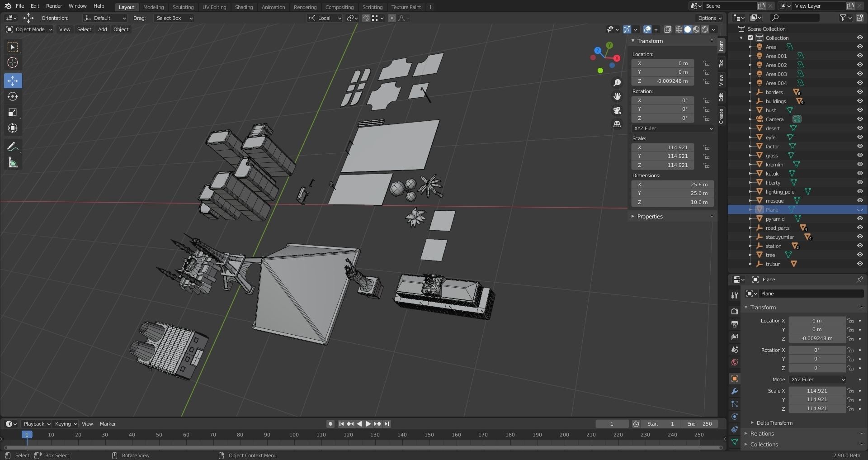Click the Blender logo menu icon
The height and width of the screenshot is (460, 868).
pos(7,6)
